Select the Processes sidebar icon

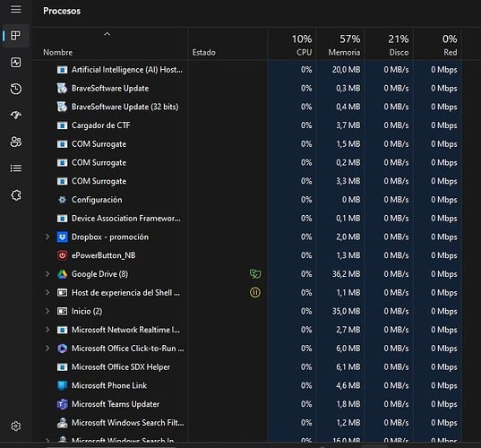point(15,36)
